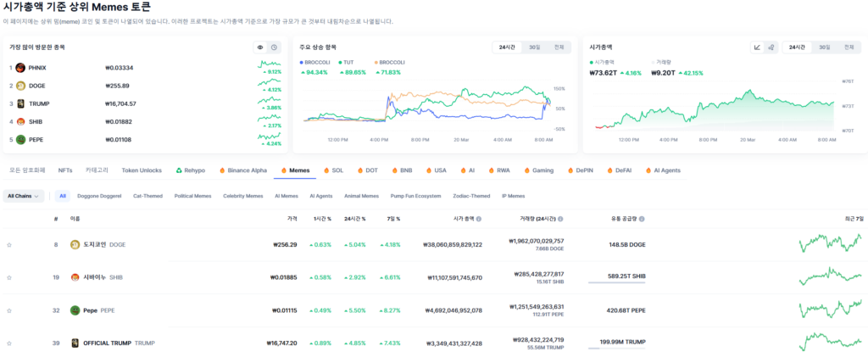
Task: Filter by Celebrity Memes
Action: [243, 196]
